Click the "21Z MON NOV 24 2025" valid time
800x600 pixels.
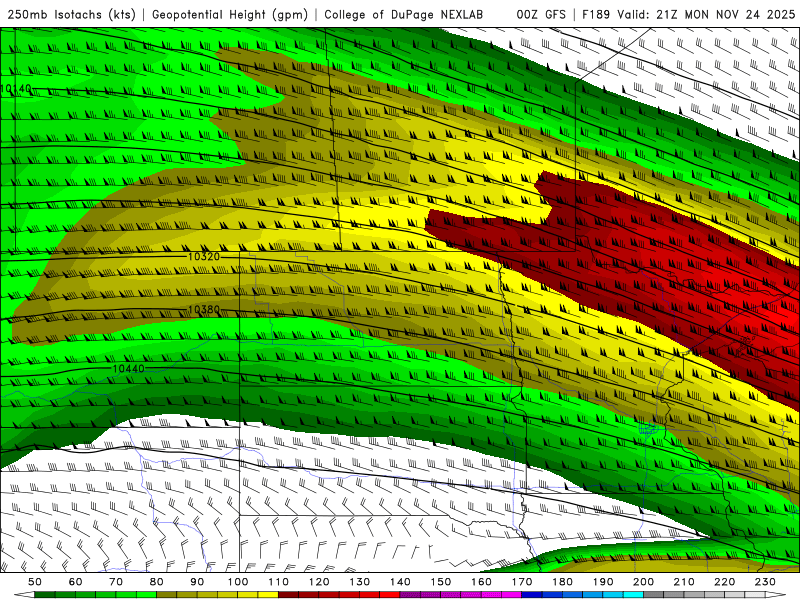(x=726, y=15)
